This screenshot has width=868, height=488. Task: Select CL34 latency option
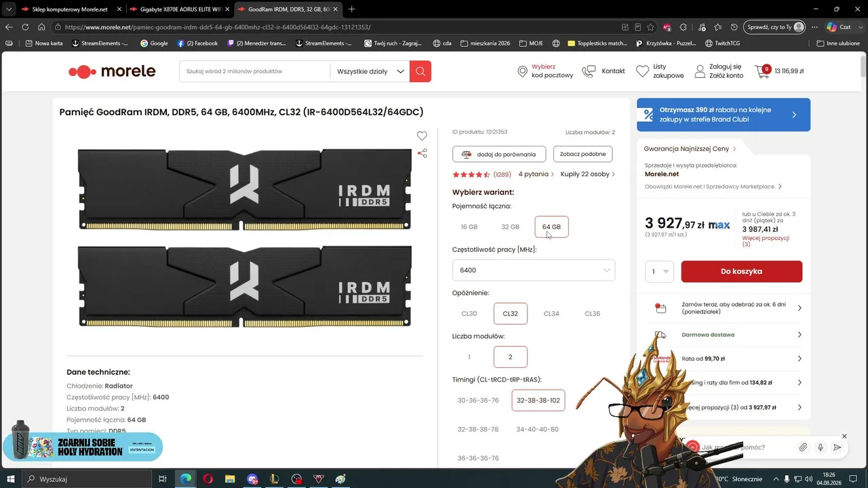click(x=551, y=314)
